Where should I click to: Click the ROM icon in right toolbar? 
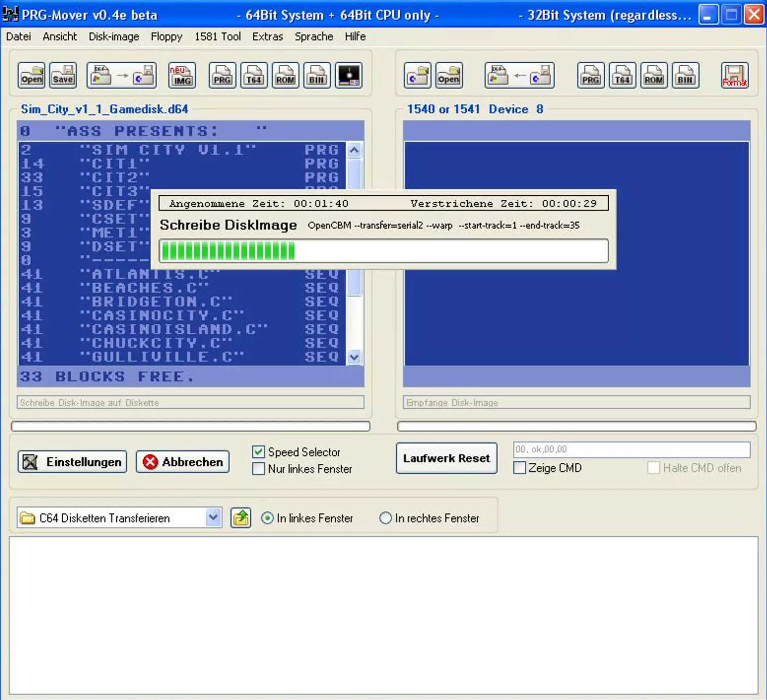[654, 76]
